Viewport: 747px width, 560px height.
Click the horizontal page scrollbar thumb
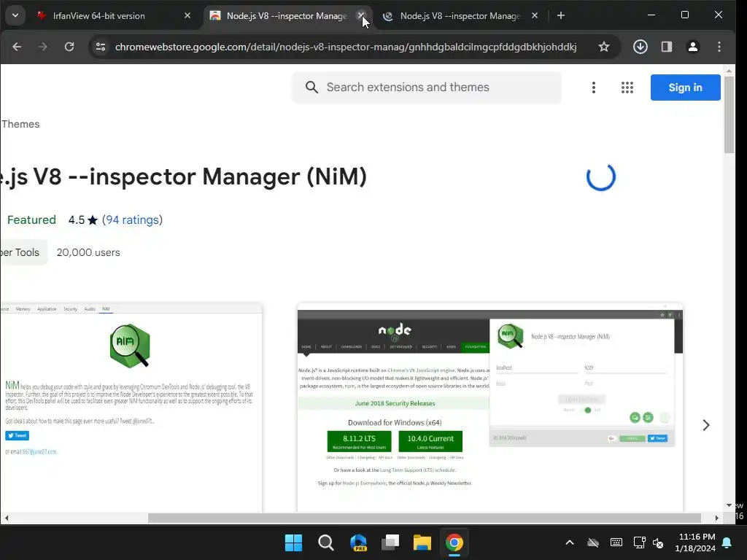[x=424, y=518]
